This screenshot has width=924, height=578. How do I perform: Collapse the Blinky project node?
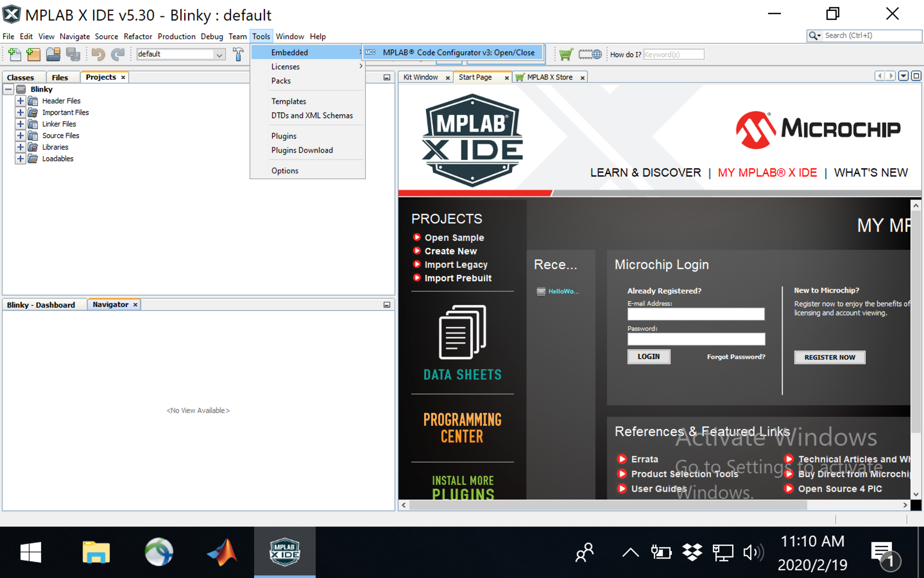(x=9, y=89)
